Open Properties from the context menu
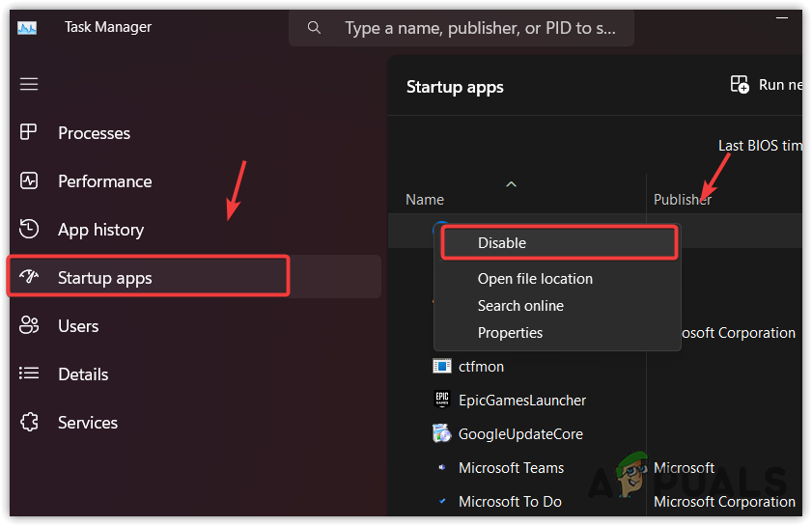Viewport: 812px width, 526px height. pyautogui.click(x=510, y=333)
